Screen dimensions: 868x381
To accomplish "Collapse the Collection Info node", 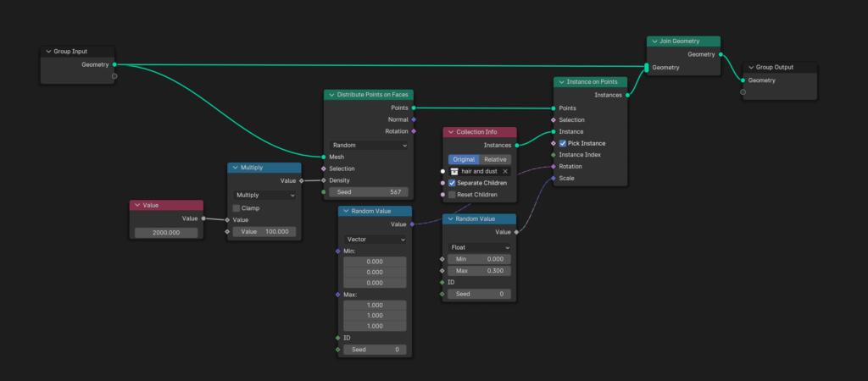I will click(x=451, y=132).
